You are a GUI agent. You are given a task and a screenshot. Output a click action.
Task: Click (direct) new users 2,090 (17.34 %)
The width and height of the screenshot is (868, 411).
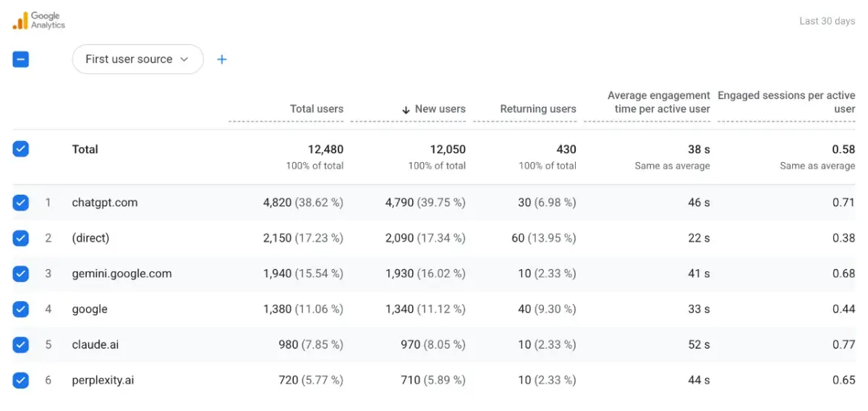tap(425, 238)
